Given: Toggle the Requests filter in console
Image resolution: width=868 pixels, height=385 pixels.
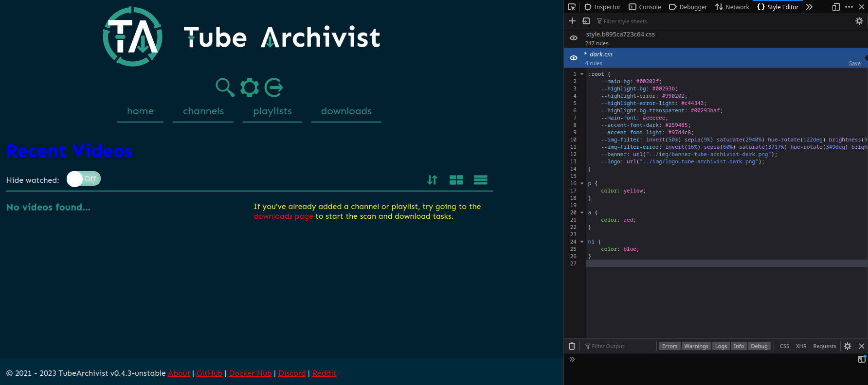Looking at the screenshot, I should (825, 346).
